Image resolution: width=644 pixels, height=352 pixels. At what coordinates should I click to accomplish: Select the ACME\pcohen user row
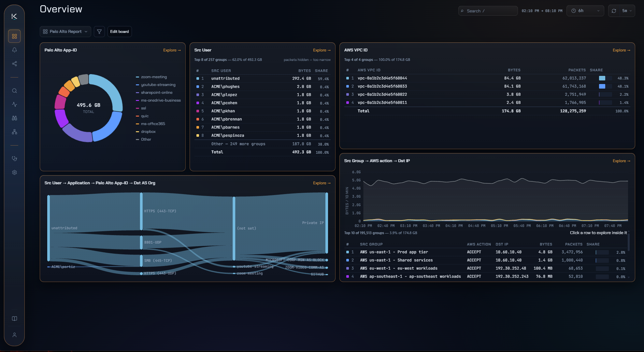pos(263,103)
